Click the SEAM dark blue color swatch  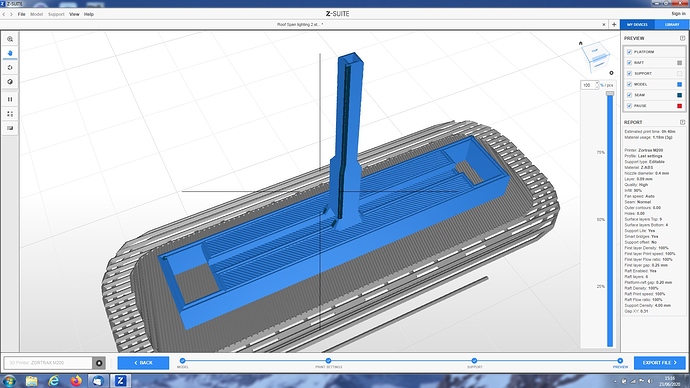(679, 95)
